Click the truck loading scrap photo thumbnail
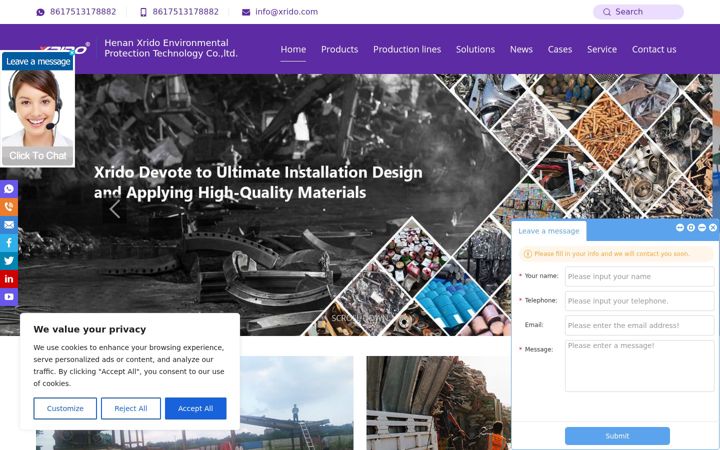 pyautogui.click(x=439, y=403)
